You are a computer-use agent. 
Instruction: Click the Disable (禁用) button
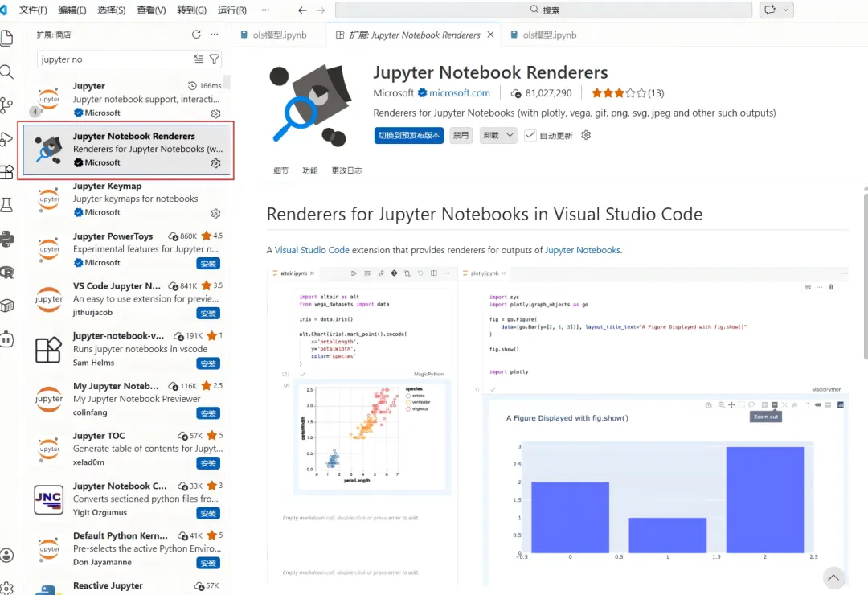tap(461, 135)
